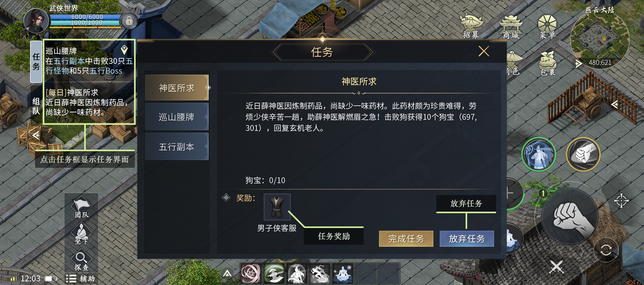The image size is (644, 285).
Task: Open the 菜单 menu icon
Action: pyautogui.click(x=547, y=27)
